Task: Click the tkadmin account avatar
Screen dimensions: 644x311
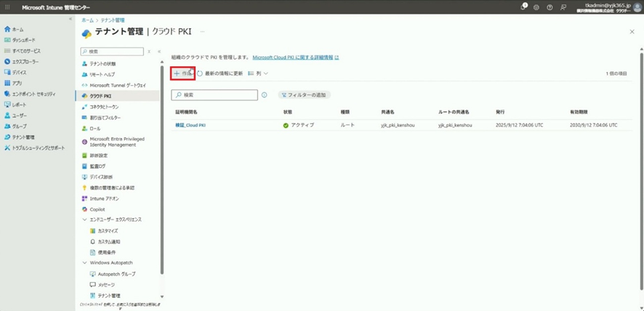Action: (x=637, y=7)
